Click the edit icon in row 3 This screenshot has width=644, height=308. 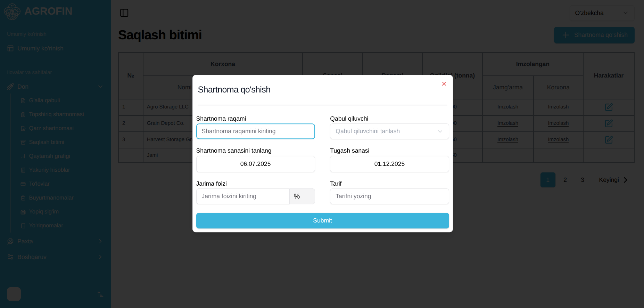coord(609,140)
